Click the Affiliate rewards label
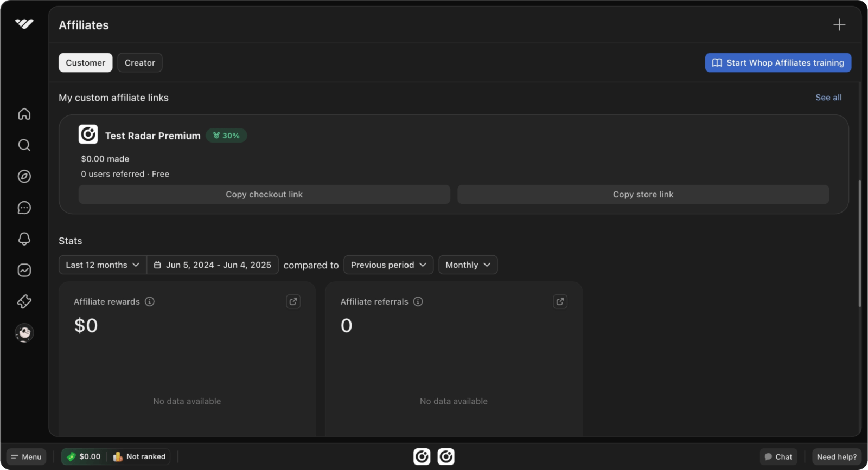The image size is (868, 470). (x=107, y=302)
